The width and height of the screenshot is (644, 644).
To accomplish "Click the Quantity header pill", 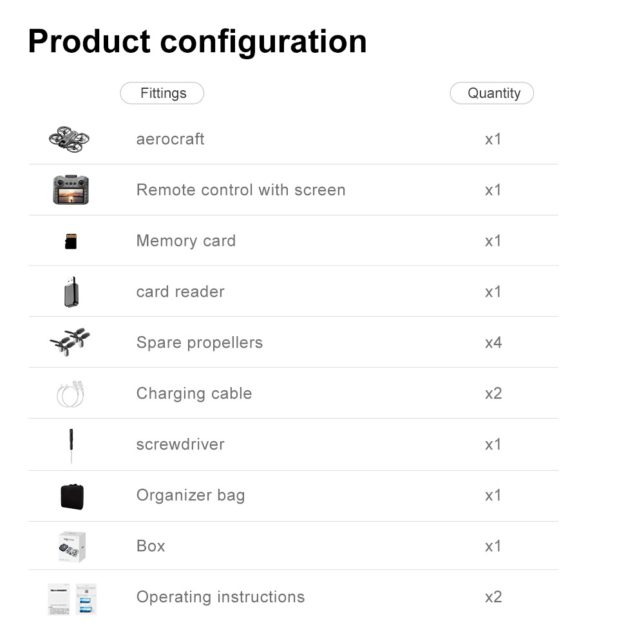I will point(492,93).
